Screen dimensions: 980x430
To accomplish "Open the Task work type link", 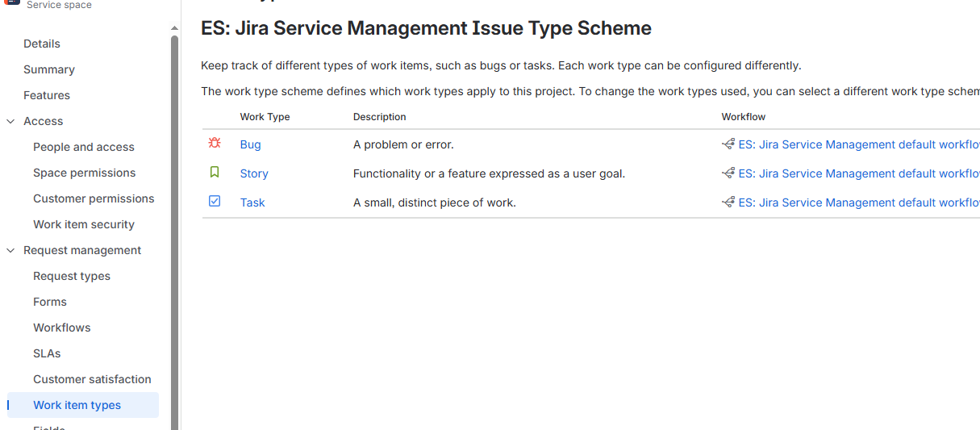I will (x=252, y=202).
